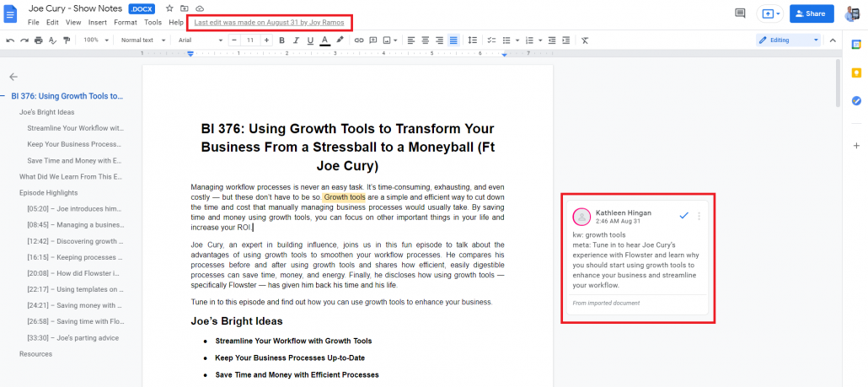This screenshot has height=387, width=868.
Task: Open the Tools menu
Action: [x=153, y=23]
